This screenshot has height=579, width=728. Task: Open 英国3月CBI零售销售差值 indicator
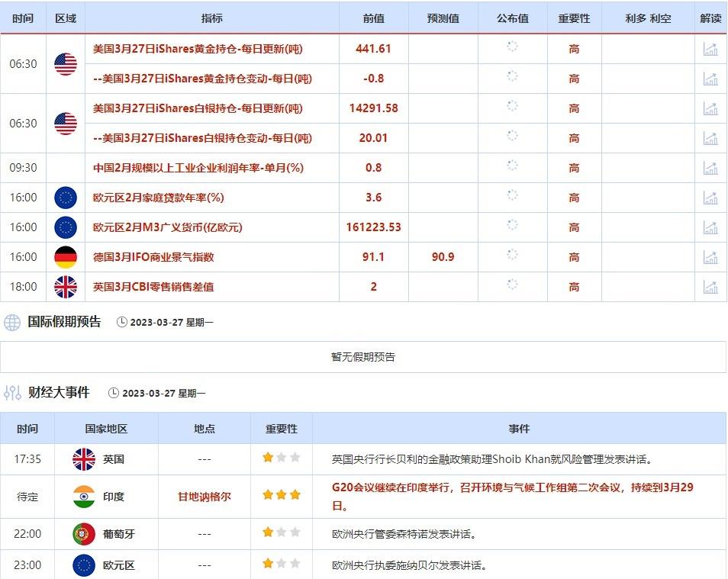pos(153,287)
